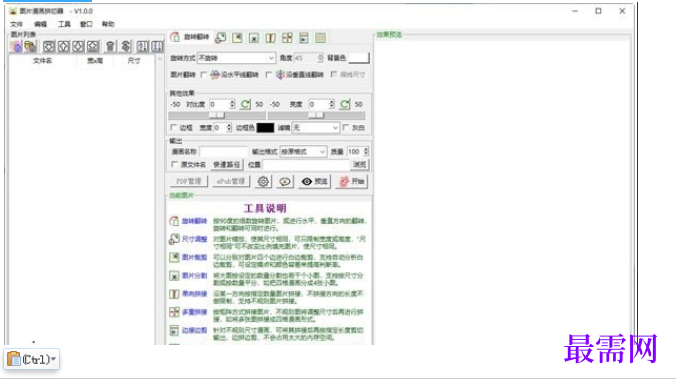The width and height of the screenshot is (676, 380).
Task: Click the add folder icon in 图片列表 toolbar
Action: [x=30, y=46]
